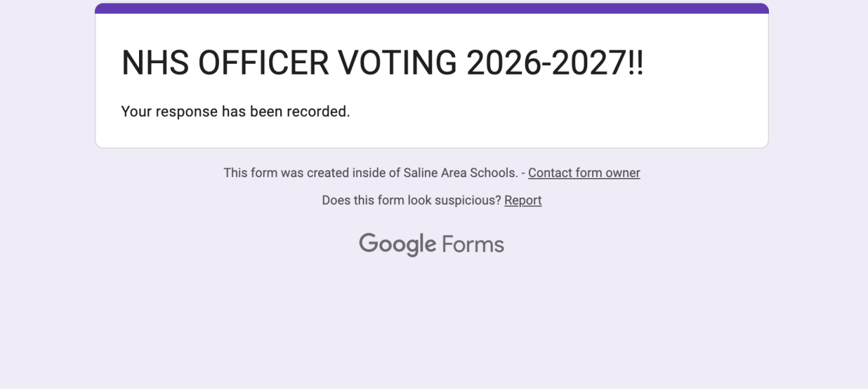The image size is (868, 389).
Task: Click '2026-2027' in the form title
Action: coord(545,63)
